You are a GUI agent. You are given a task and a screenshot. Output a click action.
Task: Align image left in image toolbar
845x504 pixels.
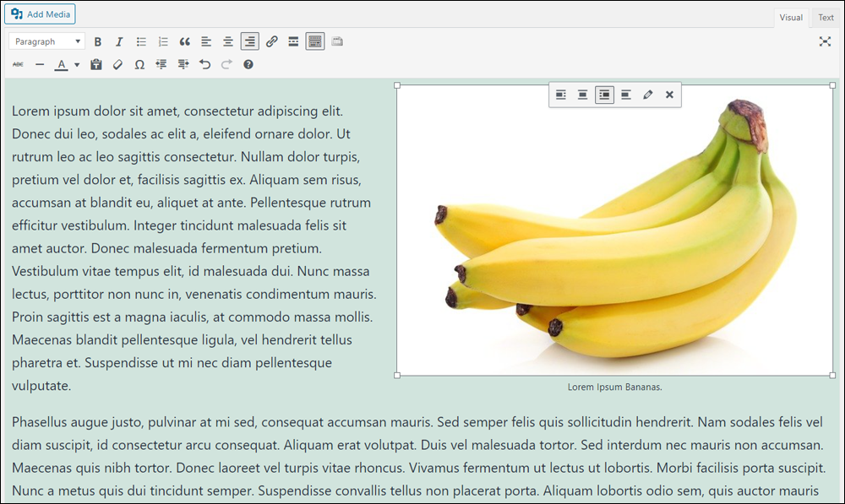tap(561, 95)
